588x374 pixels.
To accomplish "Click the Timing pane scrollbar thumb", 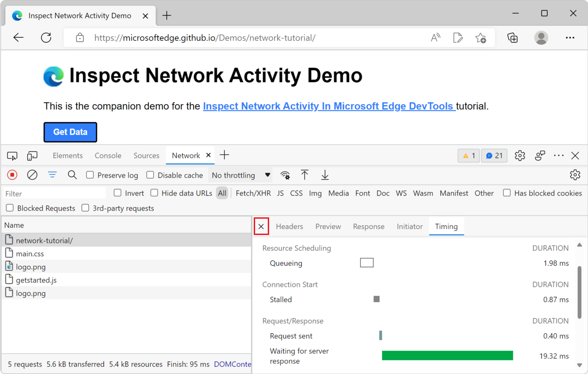I will point(579,292).
